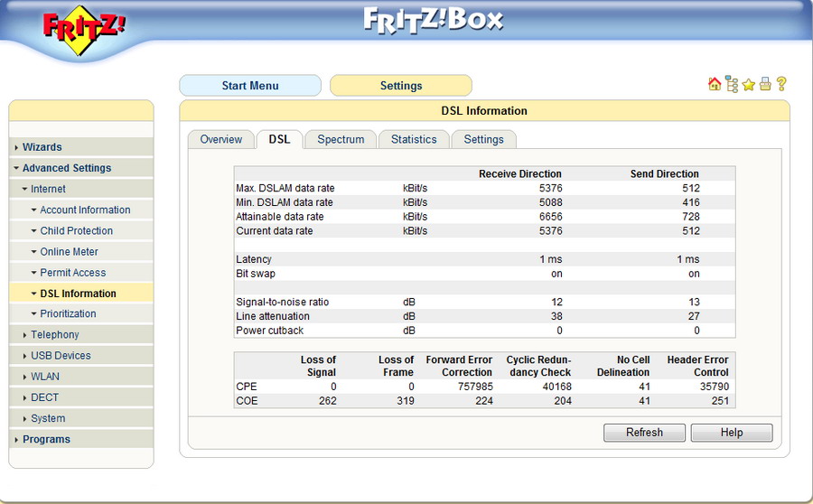Click the FRITZ! logo in top left
The height and width of the screenshot is (504, 813).
(x=84, y=26)
